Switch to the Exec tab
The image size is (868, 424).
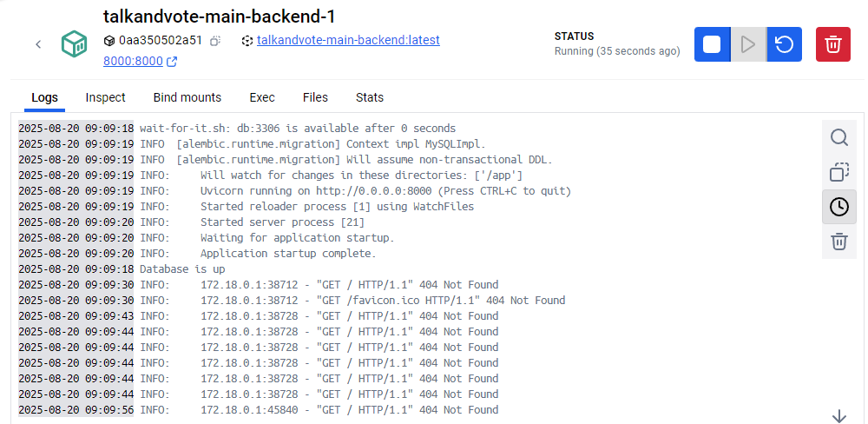262,97
